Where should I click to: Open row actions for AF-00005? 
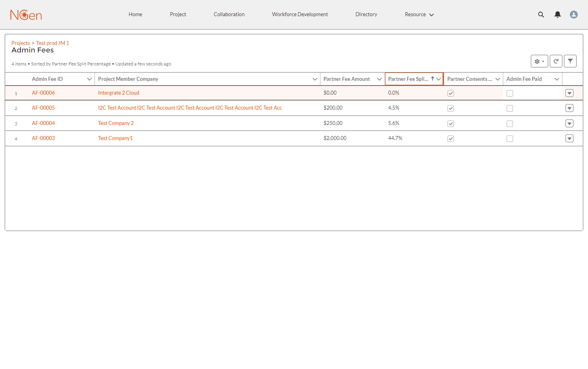pyautogui.click(x=569, y=108)
